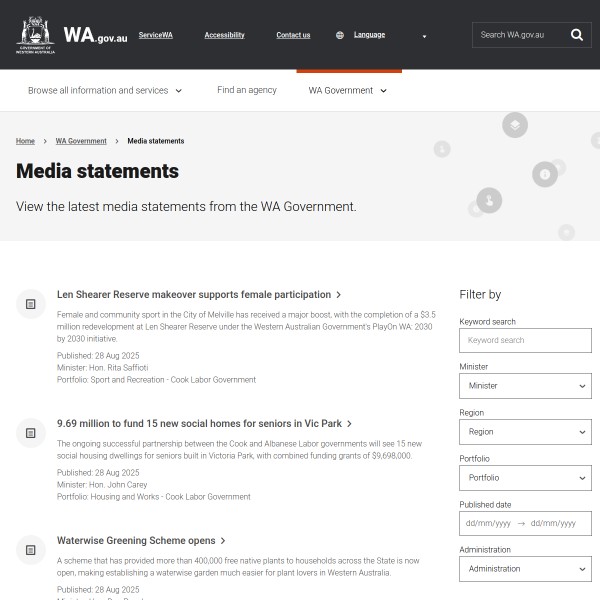Expand the Portfolio filter dropdown

coord(525,478)
